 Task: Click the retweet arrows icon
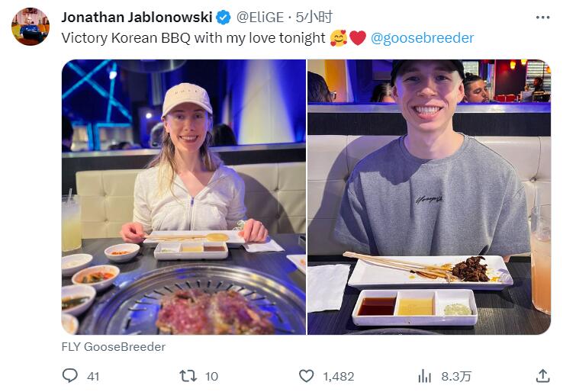pos(188,376)
